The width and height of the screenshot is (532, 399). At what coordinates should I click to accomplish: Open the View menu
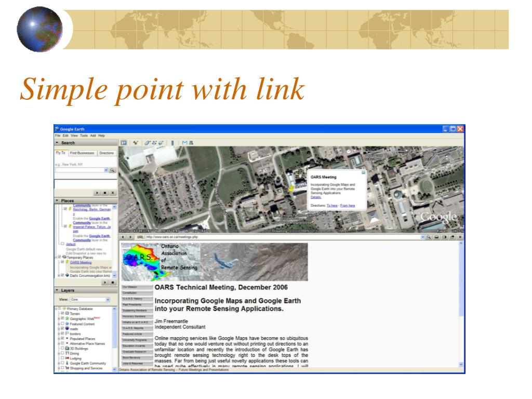[x=74, y=136]
